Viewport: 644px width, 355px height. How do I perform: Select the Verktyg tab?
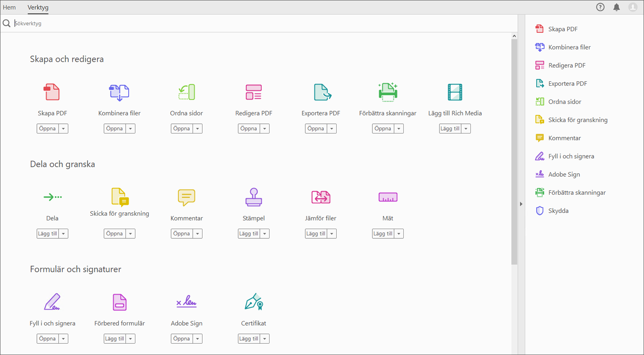pyautogui.click(x=38, y=7)
